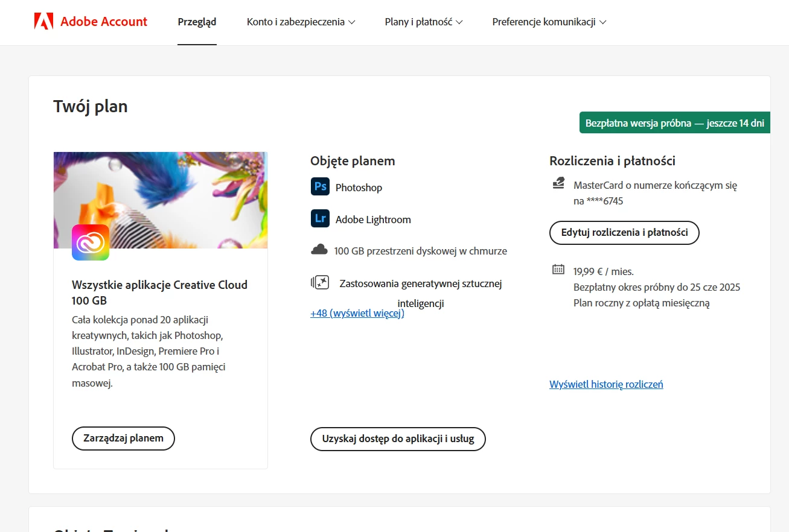The image size is (789, 532).
Task: Click the Adobe logo icon
Action: click(44, 22)
